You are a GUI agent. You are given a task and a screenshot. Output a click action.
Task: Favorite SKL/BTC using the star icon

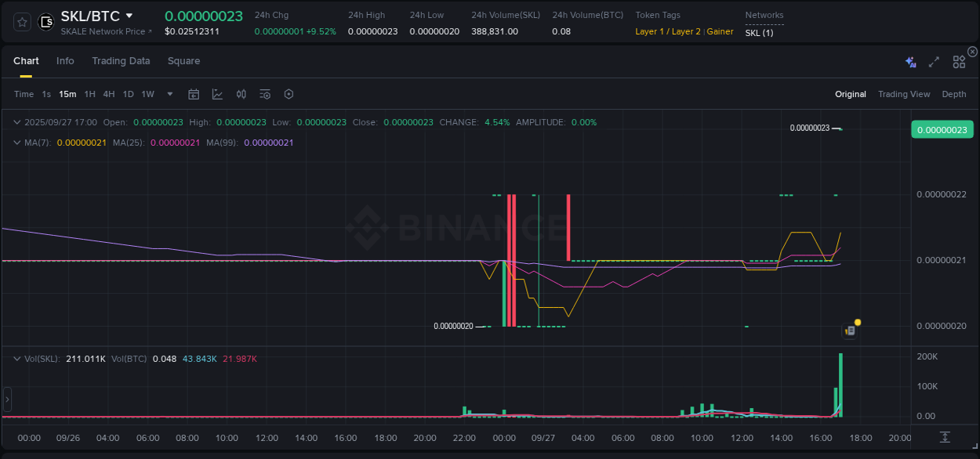[21, 22]
